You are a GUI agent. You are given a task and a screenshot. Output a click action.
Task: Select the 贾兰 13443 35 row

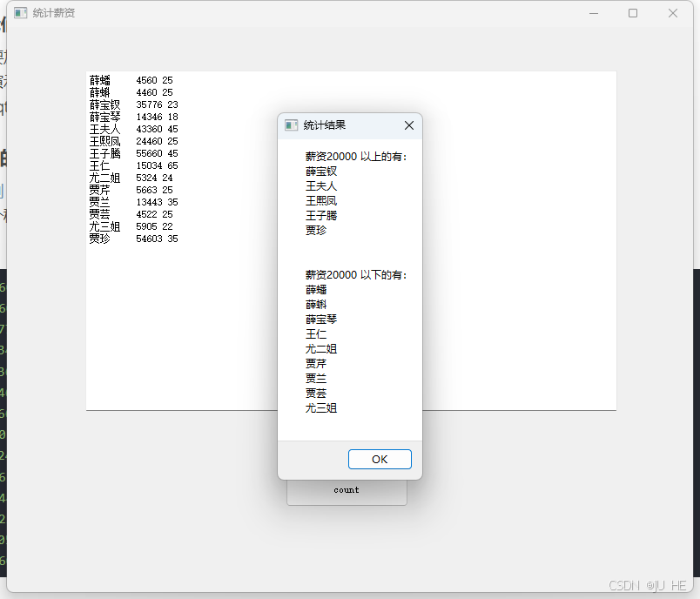click(133, 202)
